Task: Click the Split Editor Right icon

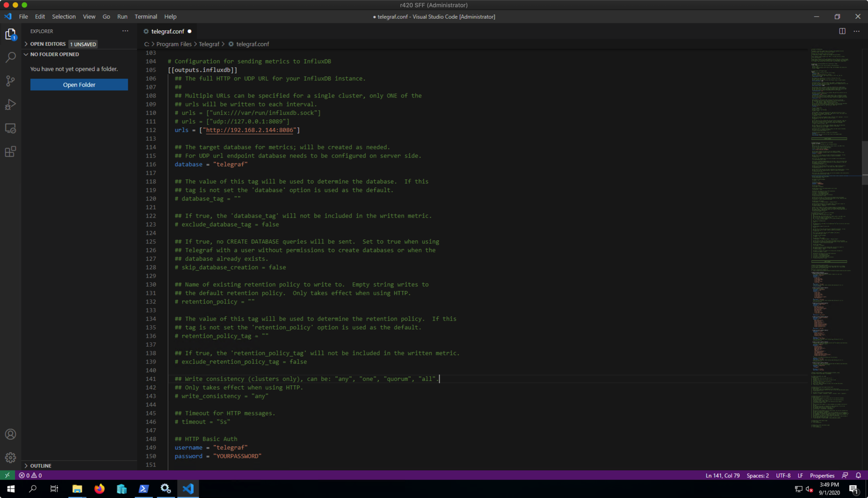Action: click(842, 31)
